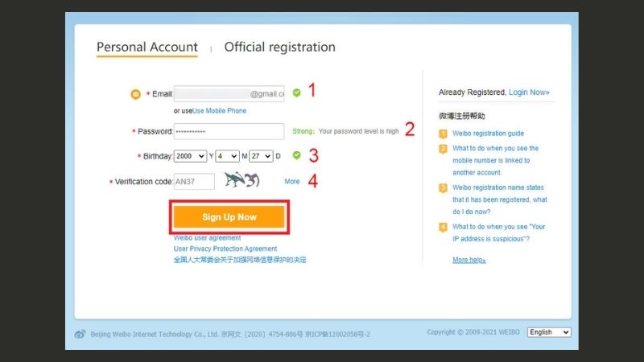
Task: Click the Password input field
Action: click(x=229, y=131)
